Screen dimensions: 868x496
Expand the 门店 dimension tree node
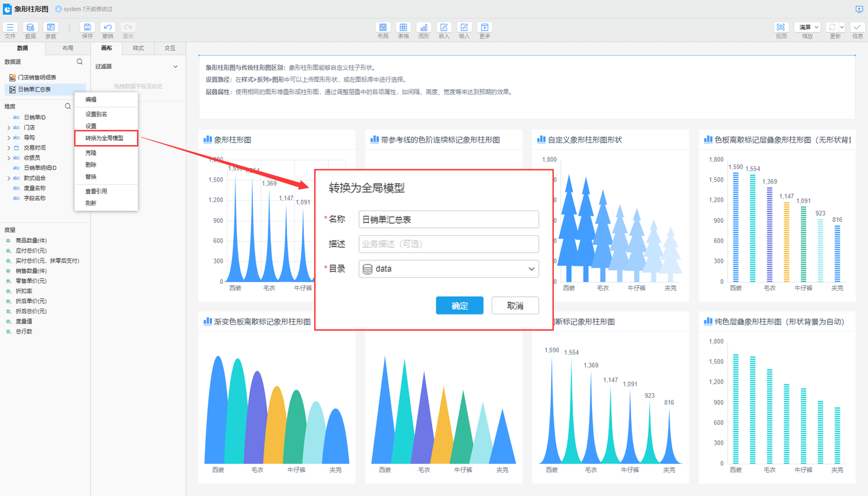click(x=9, y=128)
